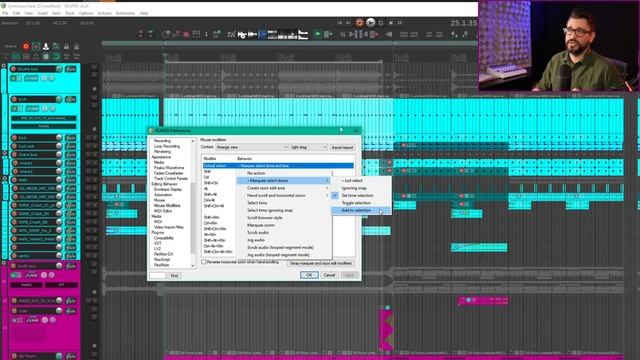Jump to project start in transport

click(340, 23)
